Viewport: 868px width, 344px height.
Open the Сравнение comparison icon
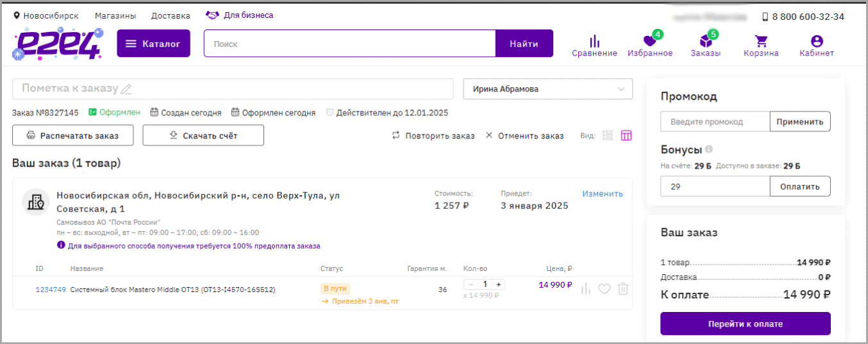tap(595, 42)
